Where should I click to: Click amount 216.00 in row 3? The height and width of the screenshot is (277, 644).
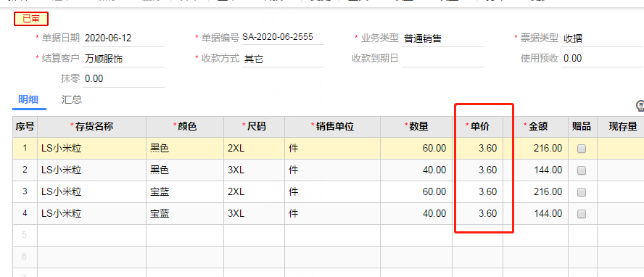click(x=535, y=191)
